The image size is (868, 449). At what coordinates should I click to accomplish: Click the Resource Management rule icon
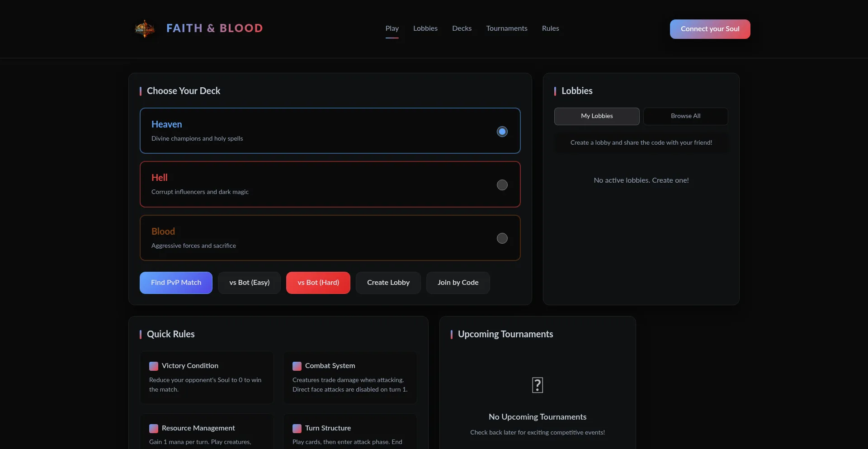(x=153, y=429)
